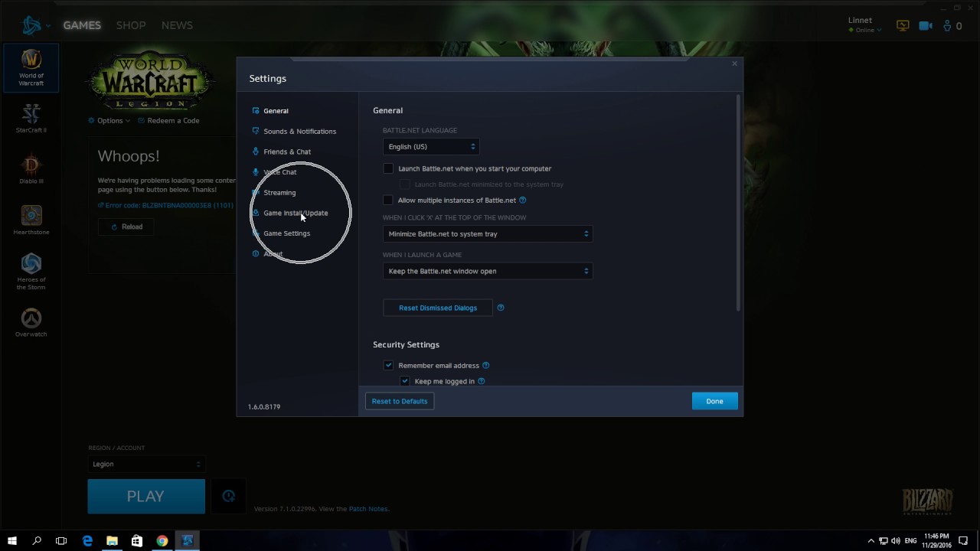The height and width of the screenshot is (551, 980).
Task: Select Heroes of the Storm in the sidebar
Action: (31, 271)
